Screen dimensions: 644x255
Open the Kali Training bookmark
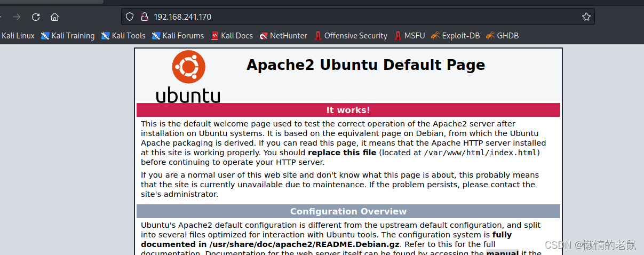(68, 36)
